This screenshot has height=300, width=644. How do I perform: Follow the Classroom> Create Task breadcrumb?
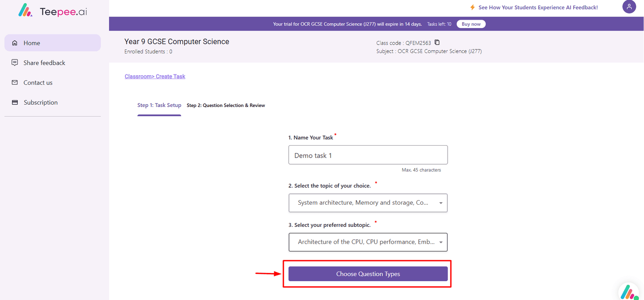pyautogui.click(x=155, y=76)
